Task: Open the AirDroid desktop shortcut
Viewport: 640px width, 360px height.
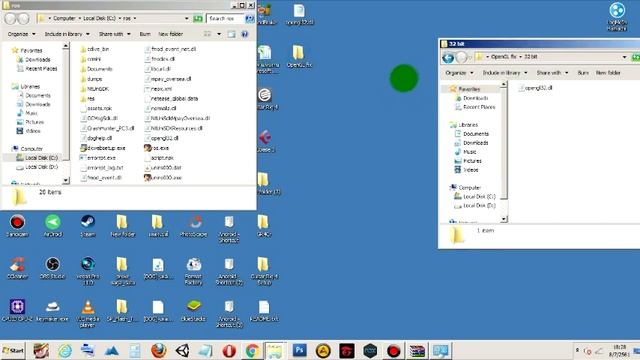Action: coord(53,226)
